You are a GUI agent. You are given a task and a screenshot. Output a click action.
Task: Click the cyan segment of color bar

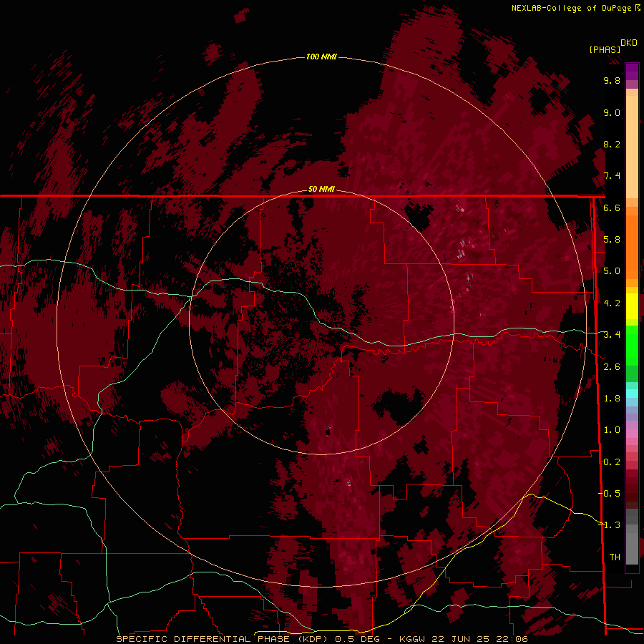tap(632, 394)
